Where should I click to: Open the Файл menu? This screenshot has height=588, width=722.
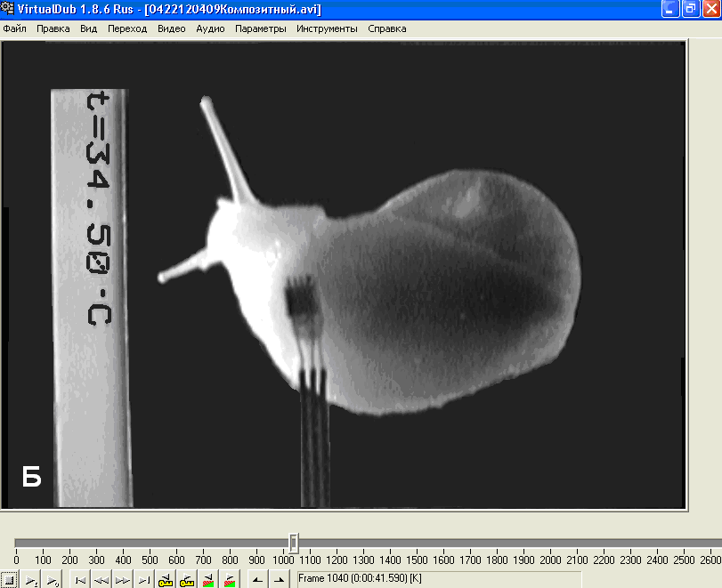pyautogui.click(x=14, y=28)
